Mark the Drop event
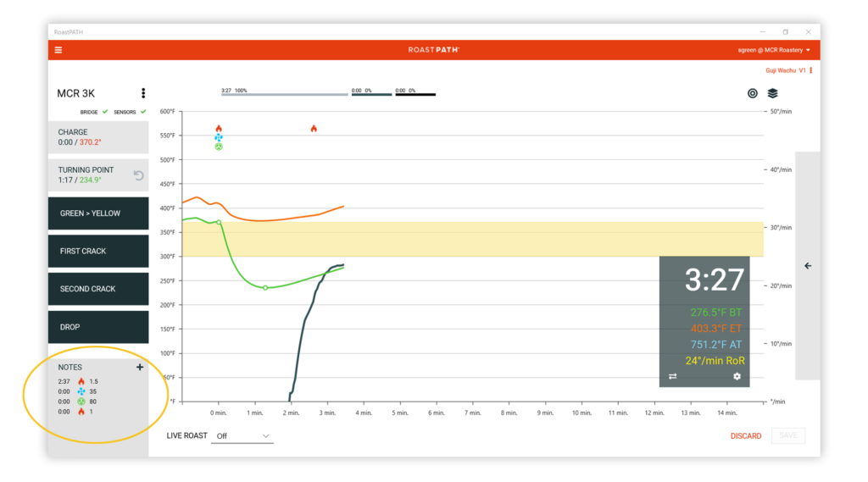The height and width of the screenshot is (482, 868). pyautogui.click(x=98, y=327)
